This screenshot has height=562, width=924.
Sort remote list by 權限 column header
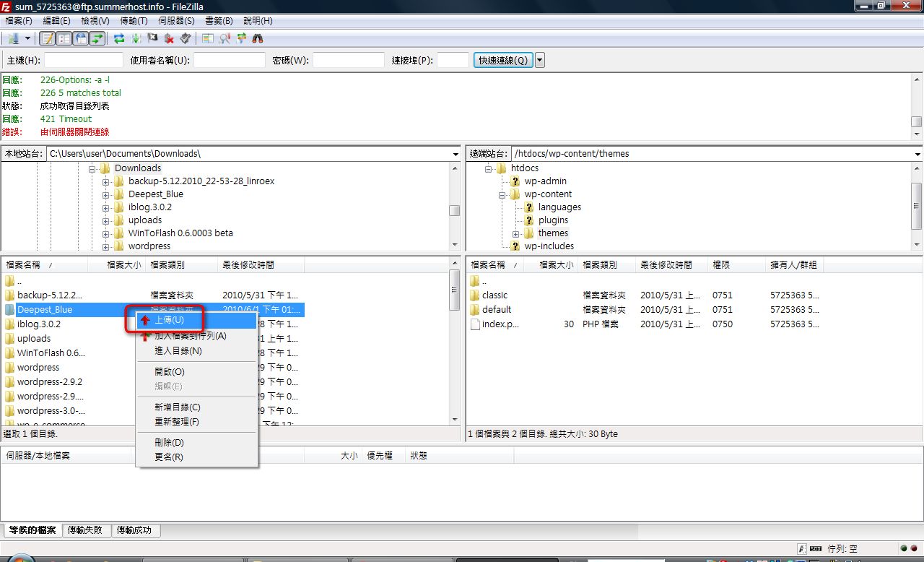[x=736, y=265]
